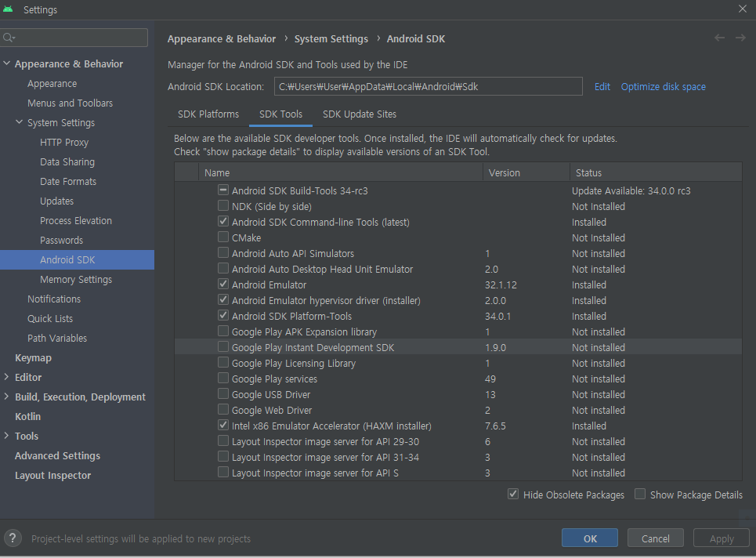
Task: Click the Android SDK Location path field
Action: pos(429,87)
